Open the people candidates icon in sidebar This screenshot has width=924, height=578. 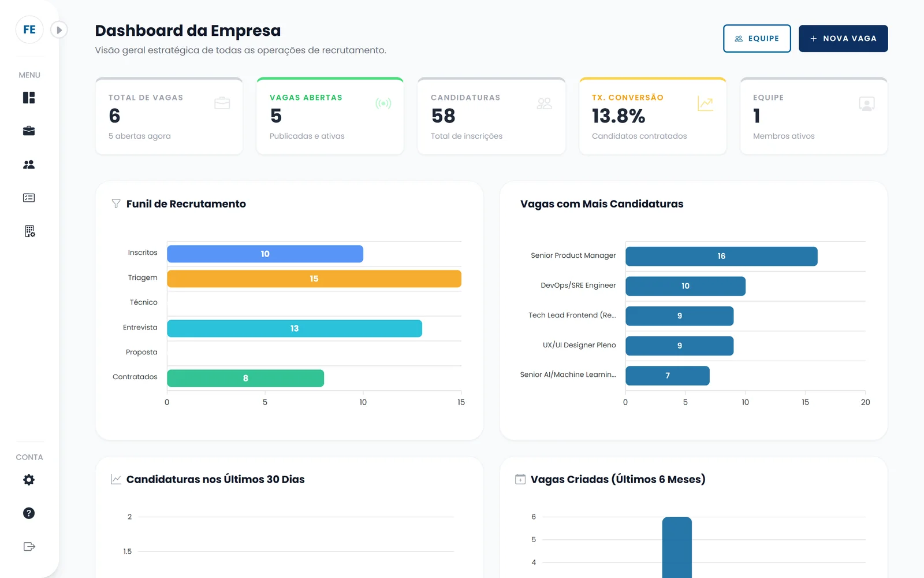(x=29, y=165)
